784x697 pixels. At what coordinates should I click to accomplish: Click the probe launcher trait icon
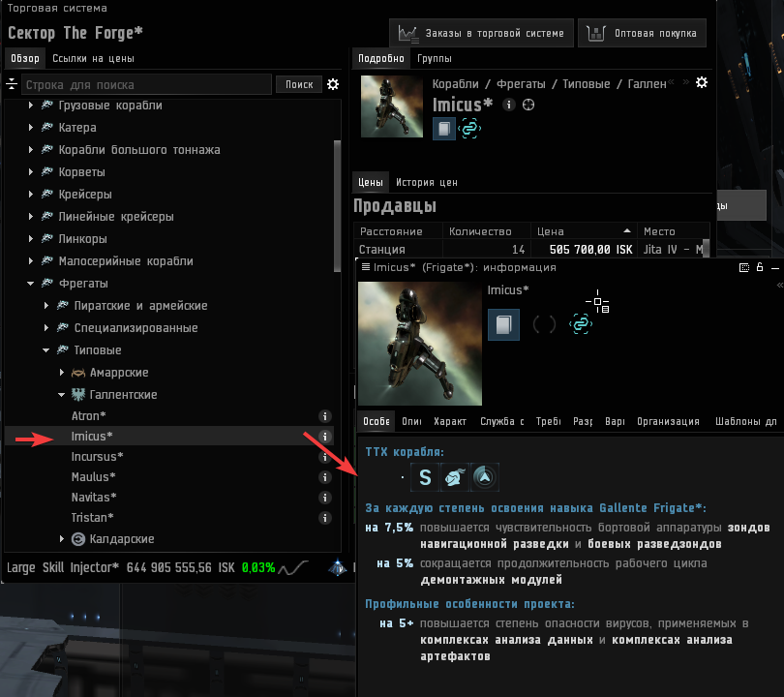pos(485,477)
